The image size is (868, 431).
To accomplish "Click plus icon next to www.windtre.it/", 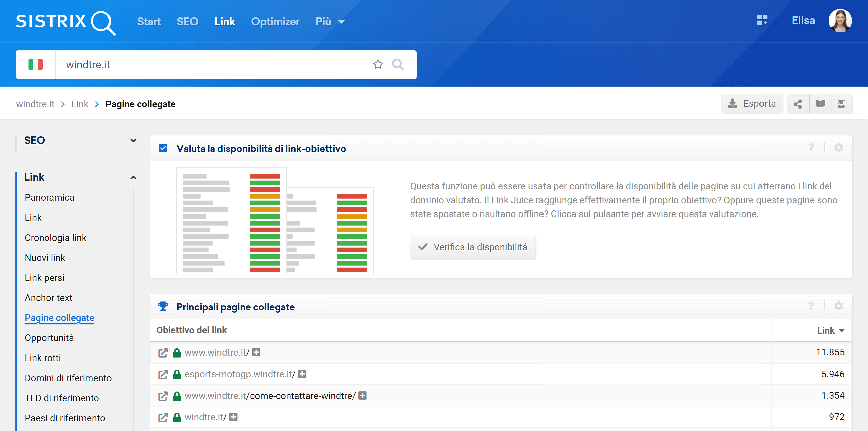I will click(256, 352).
